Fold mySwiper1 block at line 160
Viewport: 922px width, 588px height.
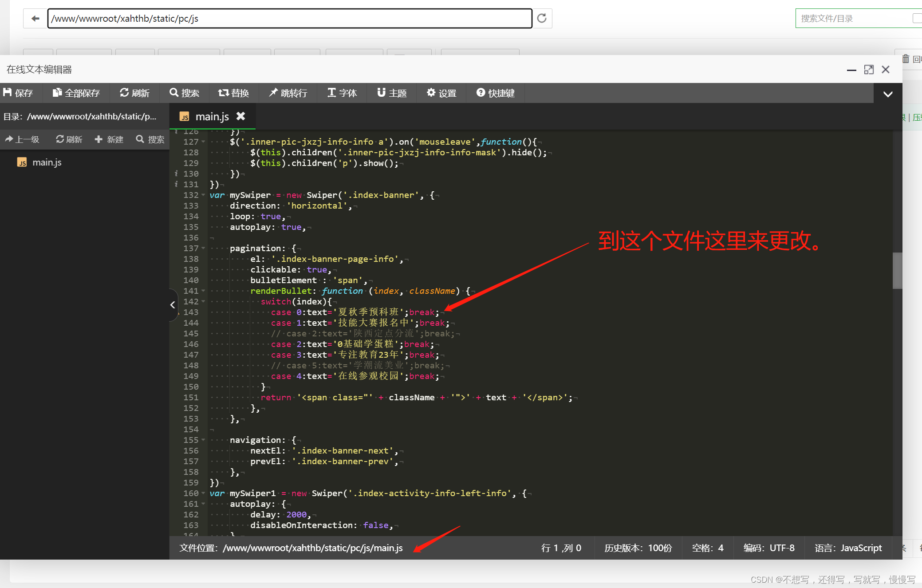[204, 493]
